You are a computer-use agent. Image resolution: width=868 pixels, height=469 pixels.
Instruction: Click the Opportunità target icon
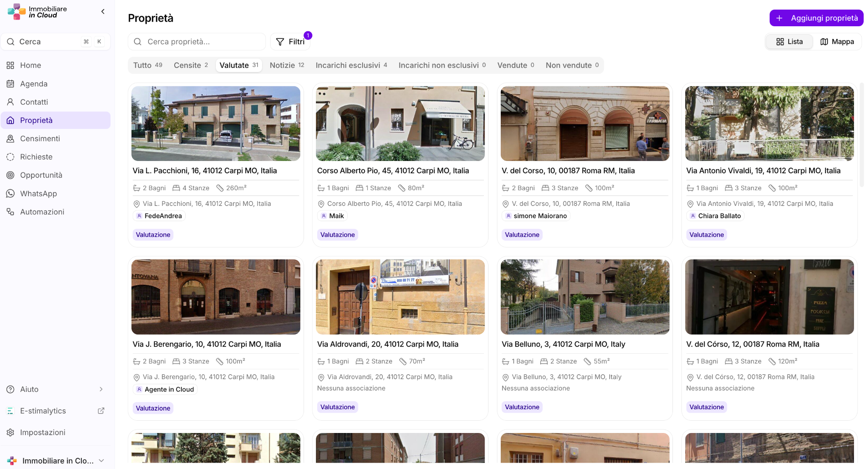[11, 175]
